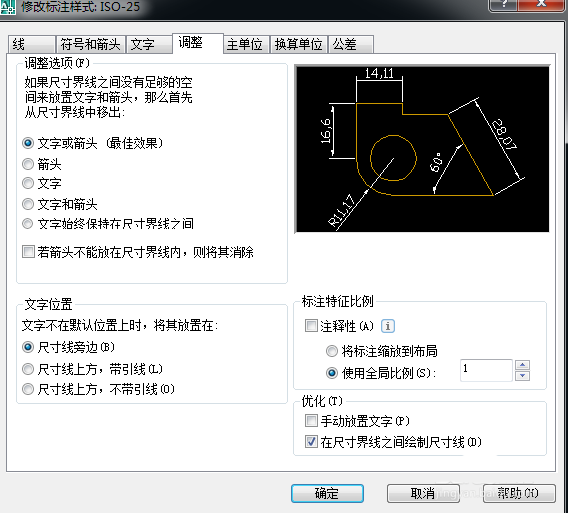Enable the 注释性(A) checkbox
The width and height of the screenshot is (568, 513).
pyautogui.click(x=311, y=326)
